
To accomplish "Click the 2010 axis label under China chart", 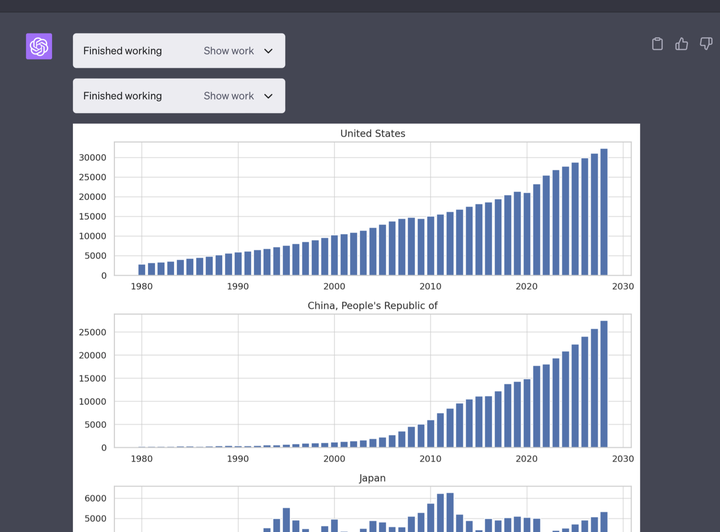I will coord(430,459).
